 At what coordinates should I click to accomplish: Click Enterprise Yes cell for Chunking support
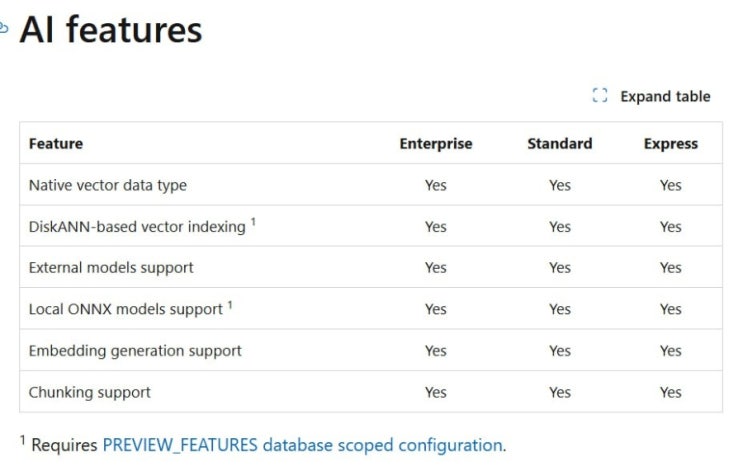(435, 392)
